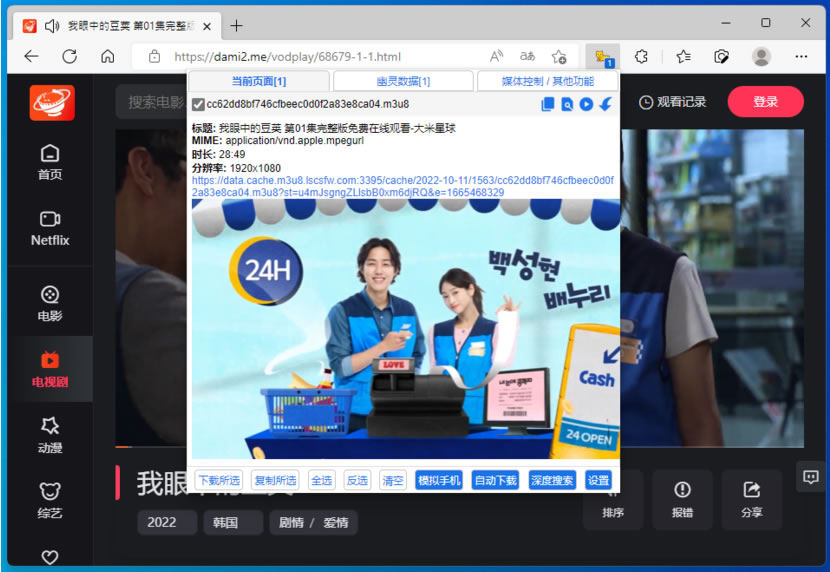Open Netflix section in sidebar
830x572 pixels.
tap(50, 229)
